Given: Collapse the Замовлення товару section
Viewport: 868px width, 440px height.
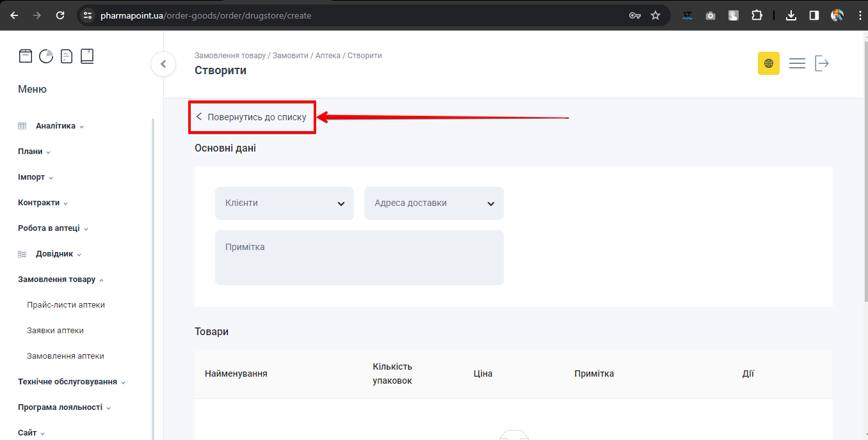Looking at the screenshot, I should (x=61, y=279).
